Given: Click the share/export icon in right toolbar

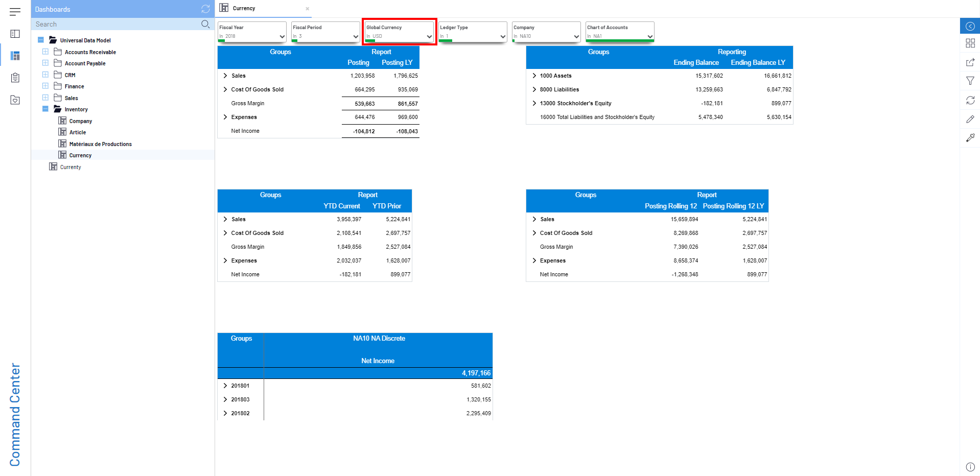Looking at the screenshot, I should click(970, 62).
